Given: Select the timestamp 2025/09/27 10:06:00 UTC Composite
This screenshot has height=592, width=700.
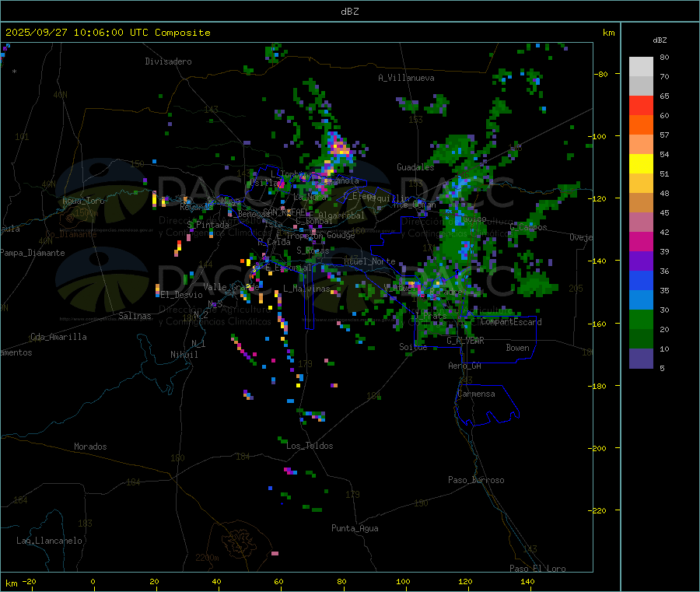Looking at the screenshot, I should 107,33.
